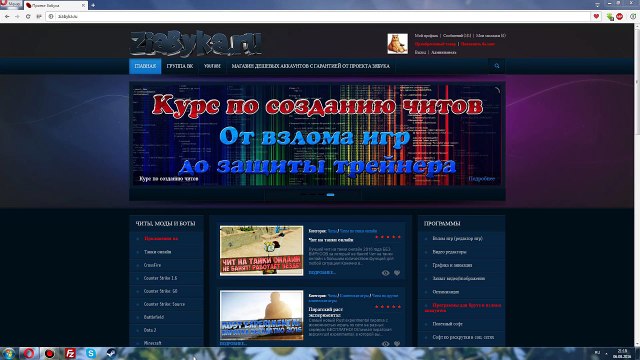
Task: Click the site search magnifier icon
Action: click(x=497, y=66)
